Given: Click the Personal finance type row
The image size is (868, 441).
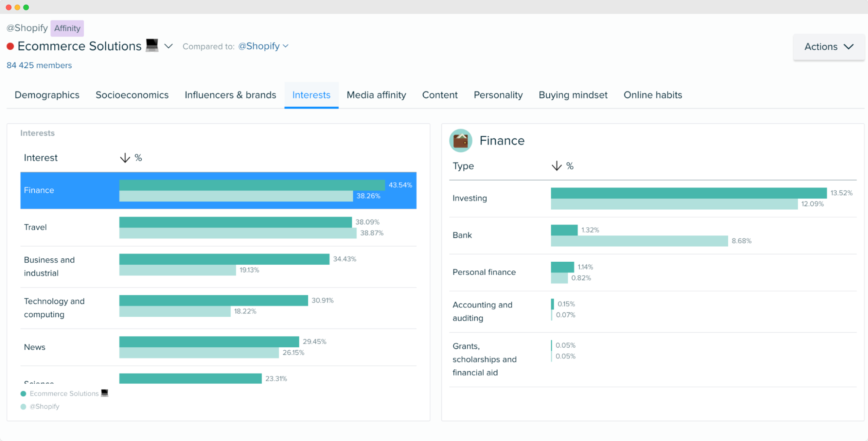Looking at the screenshot, I should coord(653,272).
